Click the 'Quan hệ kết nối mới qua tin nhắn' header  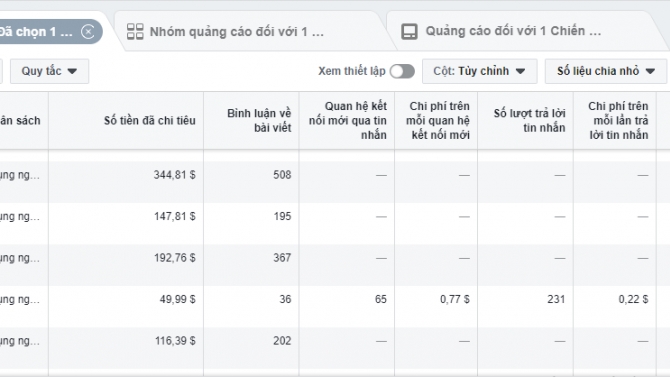(347, 121)
